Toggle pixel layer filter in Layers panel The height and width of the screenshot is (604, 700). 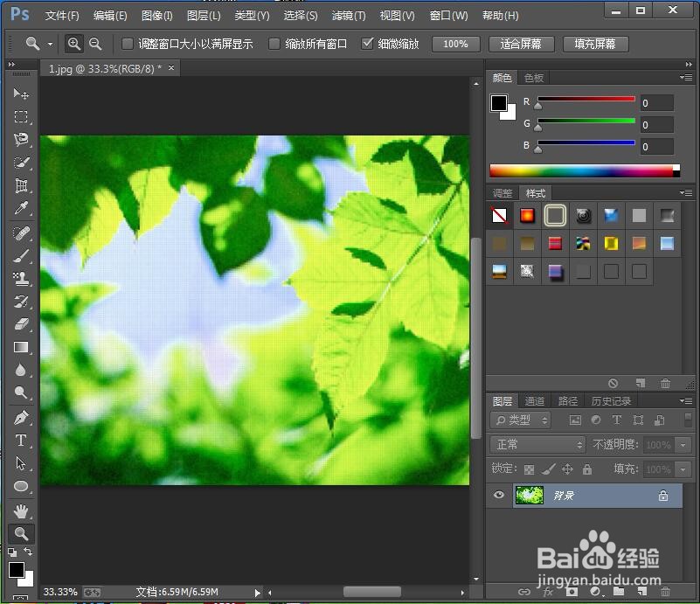coord(575,420)
